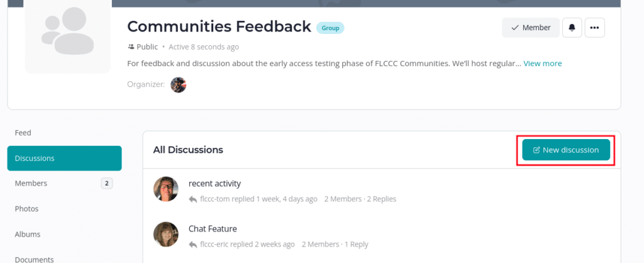
Task: Click the Chat Feature author avatar
Action: click(x=166, y=235)
